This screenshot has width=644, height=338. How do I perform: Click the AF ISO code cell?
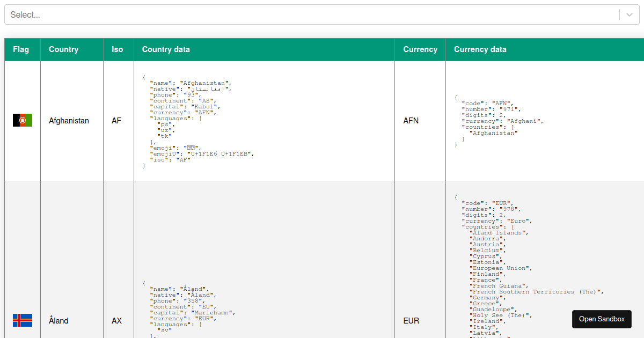click(116, 120)
